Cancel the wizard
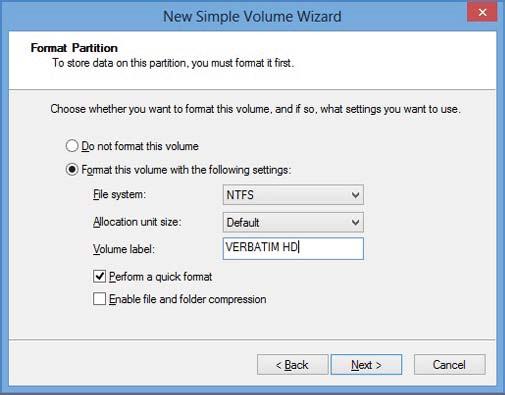This screenshot has height=395, width=505. (x=449, y=365)
